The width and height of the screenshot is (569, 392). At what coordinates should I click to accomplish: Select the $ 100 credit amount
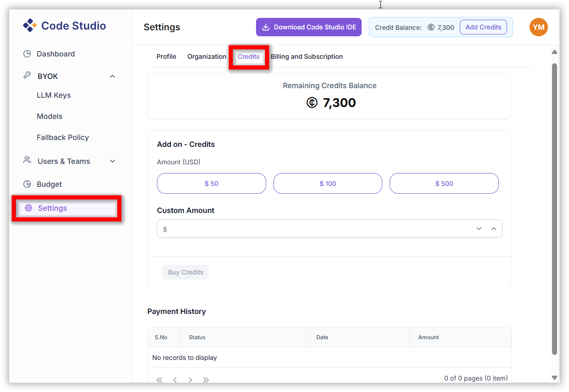coord(328,184)
